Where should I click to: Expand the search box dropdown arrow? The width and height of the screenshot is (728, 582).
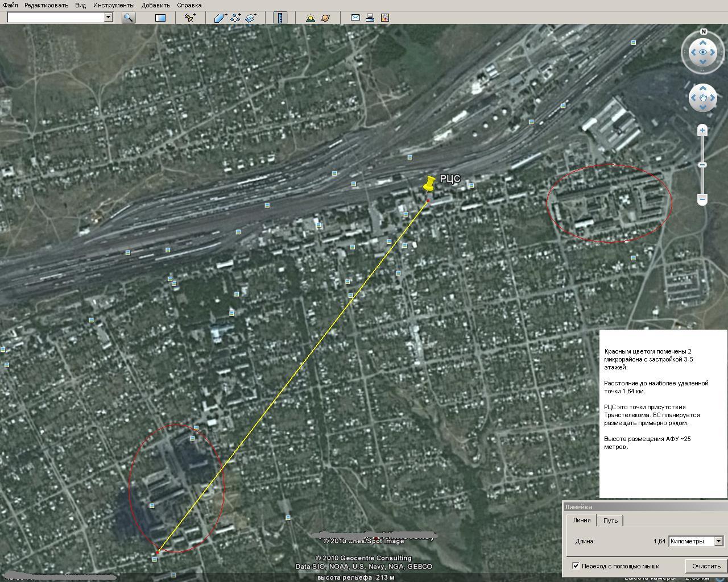click(108, 18)
